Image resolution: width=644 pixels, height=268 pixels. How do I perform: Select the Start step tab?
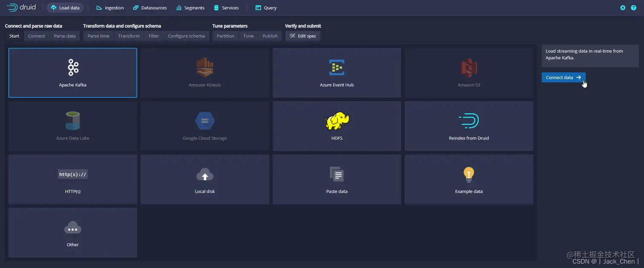pyautogui.click(x=14, y=36)
